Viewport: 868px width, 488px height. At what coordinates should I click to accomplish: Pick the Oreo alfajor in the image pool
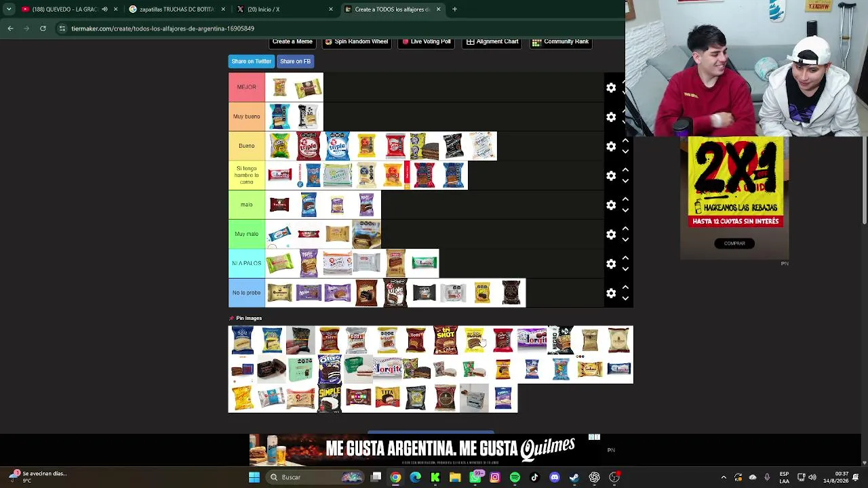tap(330, 369)
